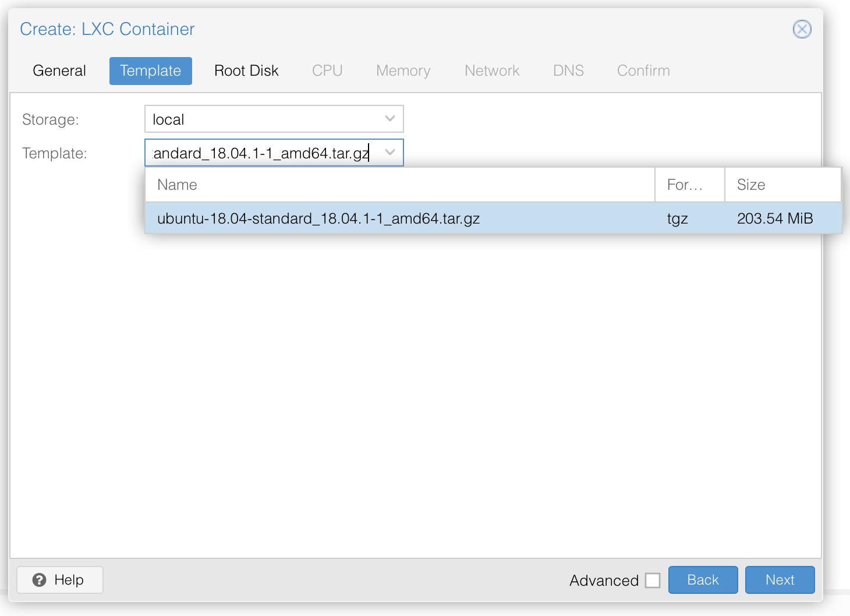This screenshot has height=616, width=850.
Task: Select the CPU tab
Action: click(x=327, y=70)
